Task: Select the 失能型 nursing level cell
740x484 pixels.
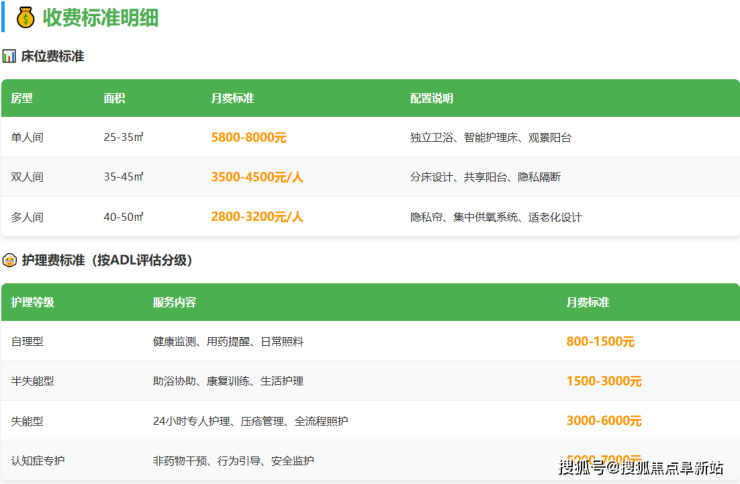Action: (27, 421)
